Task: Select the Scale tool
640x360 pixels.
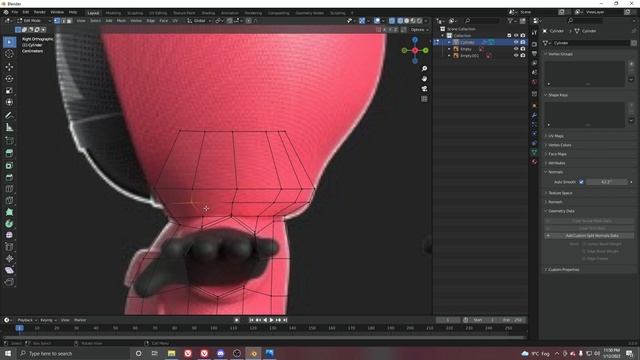Action: [9, 91]
